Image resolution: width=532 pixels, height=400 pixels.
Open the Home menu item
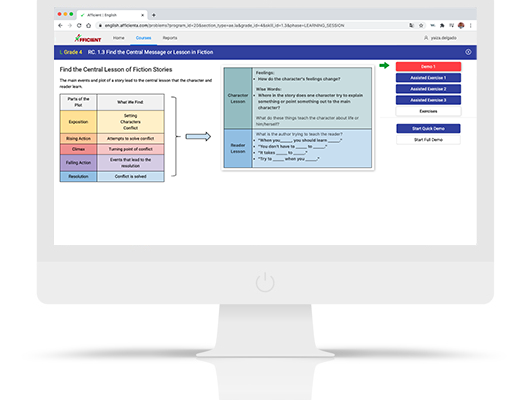coord(118,38)
